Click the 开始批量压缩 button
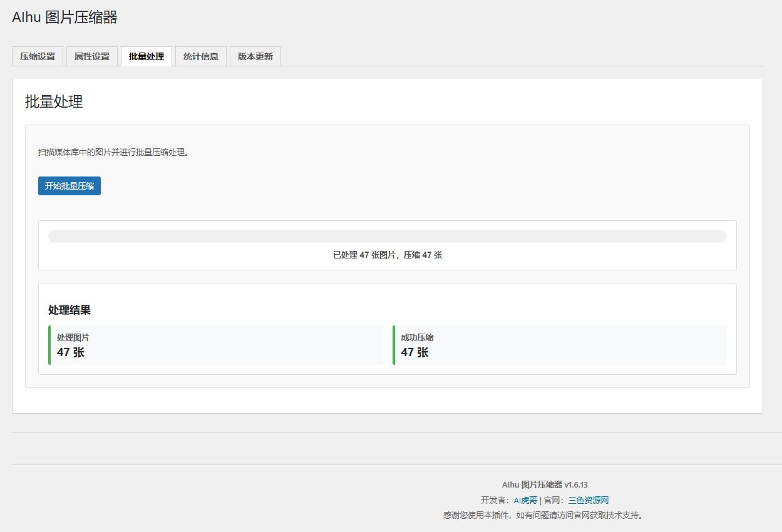 pyautogui.click(x=69, y=185)
